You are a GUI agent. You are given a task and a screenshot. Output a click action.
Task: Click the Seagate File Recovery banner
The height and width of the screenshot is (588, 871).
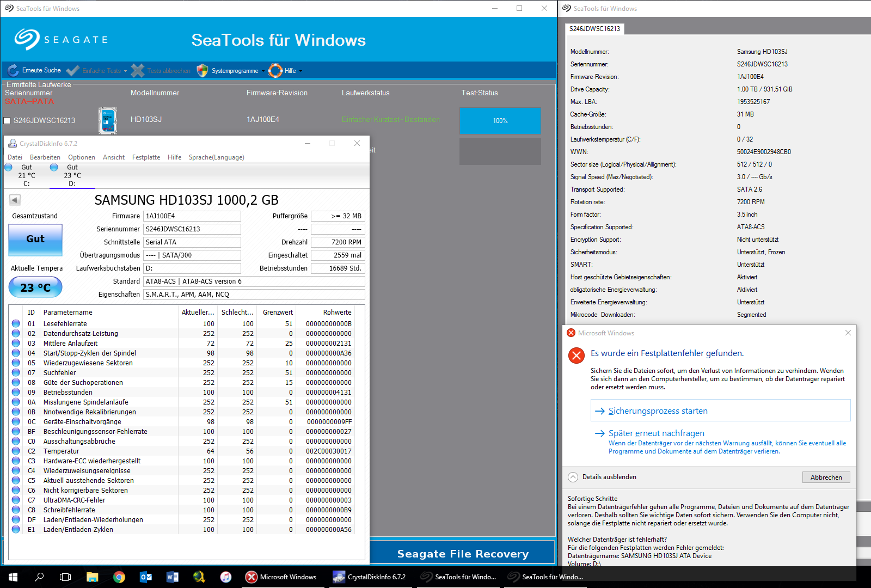(x=463, y=554)
